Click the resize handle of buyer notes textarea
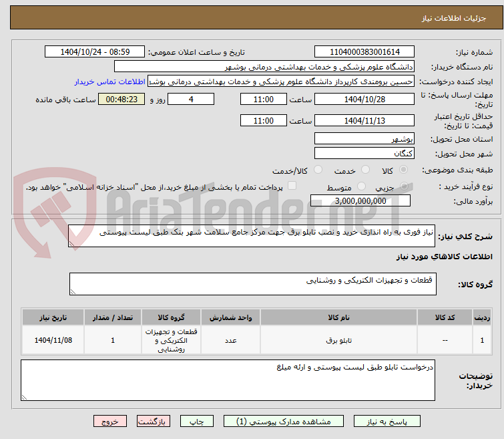 25,398
